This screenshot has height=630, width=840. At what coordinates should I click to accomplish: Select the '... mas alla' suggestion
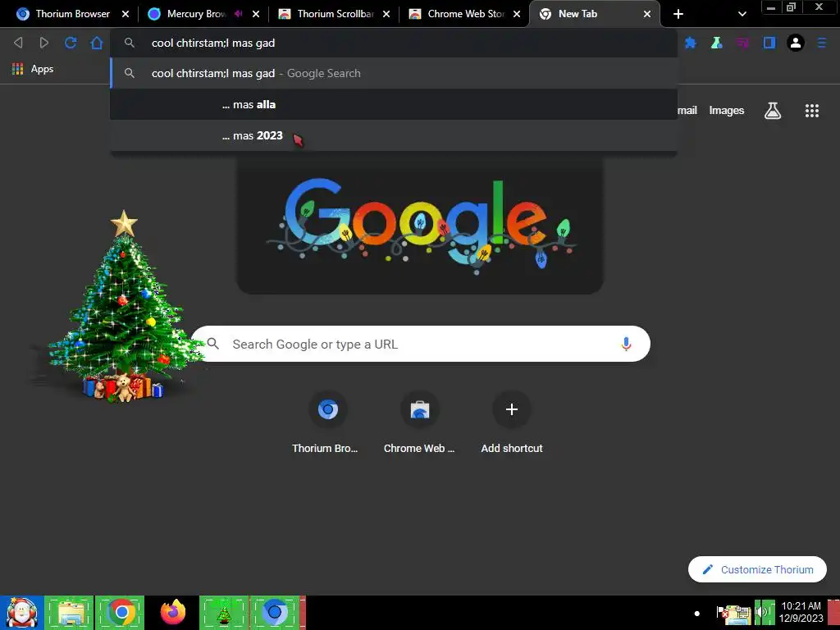394,104
